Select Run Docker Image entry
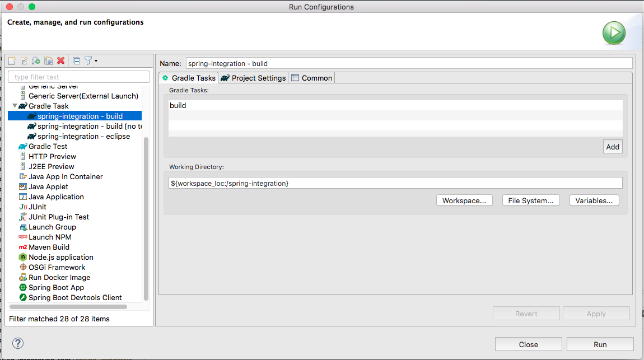Image resolution: width=644 pixels, height=360 pixels. (59, 278)
